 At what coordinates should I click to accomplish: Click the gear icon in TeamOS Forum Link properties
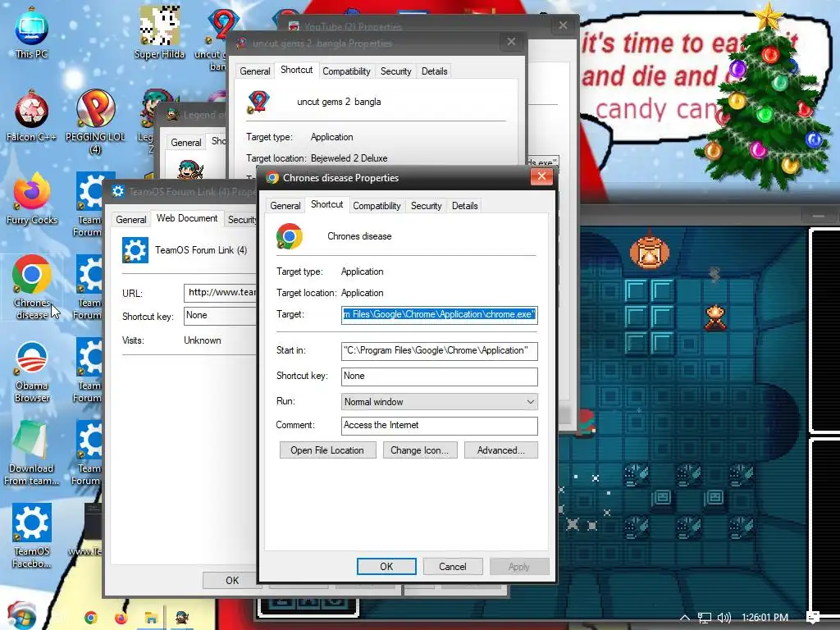(135, 249)
